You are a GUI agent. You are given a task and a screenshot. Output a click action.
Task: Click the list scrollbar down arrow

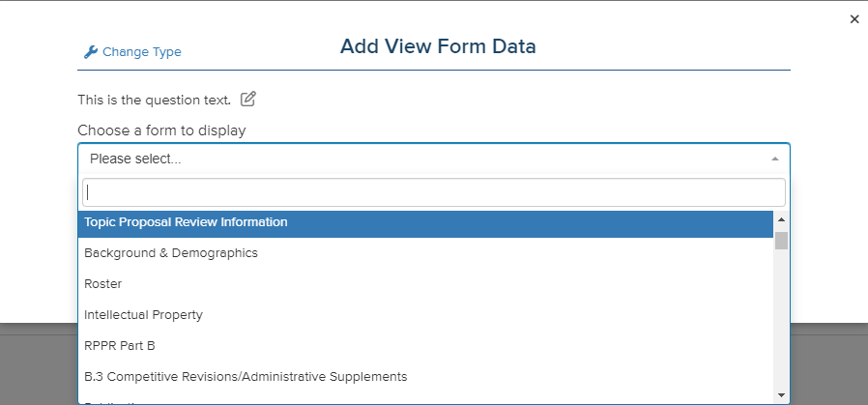(x=782, y=395)
